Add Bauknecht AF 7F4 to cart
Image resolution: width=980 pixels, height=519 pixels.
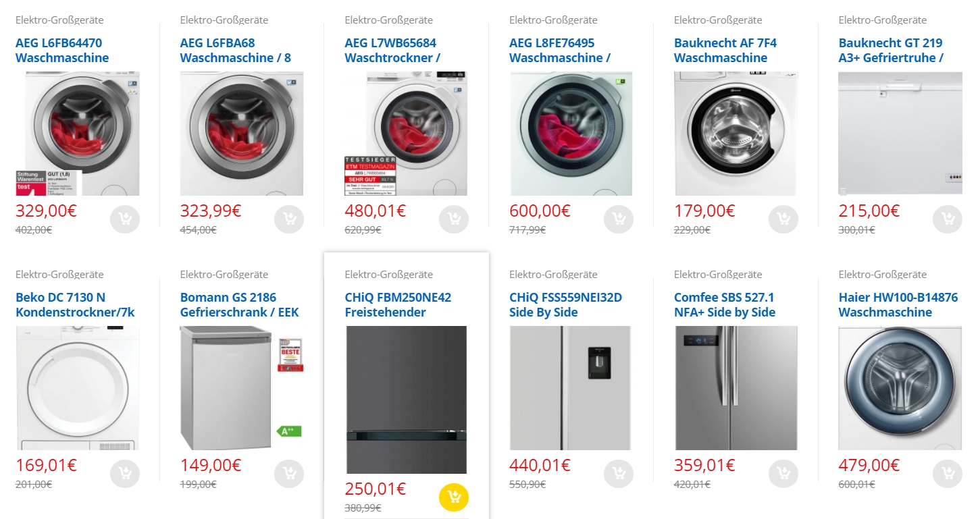(x=783, y=219)
